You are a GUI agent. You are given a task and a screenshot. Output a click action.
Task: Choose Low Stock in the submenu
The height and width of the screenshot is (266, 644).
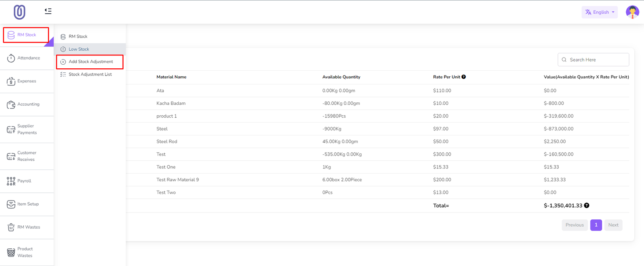79,49
